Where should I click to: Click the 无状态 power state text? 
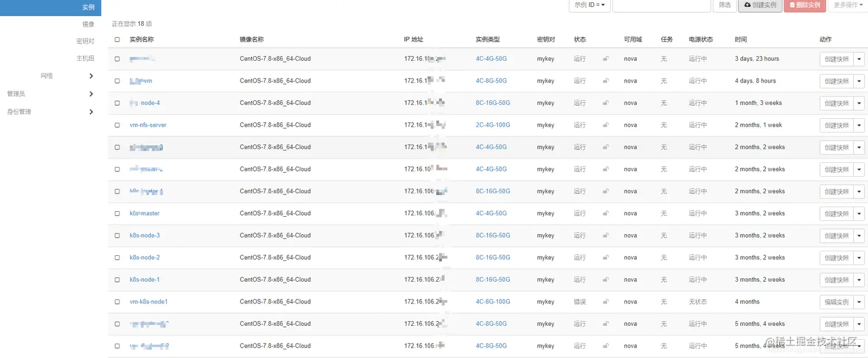698,302
